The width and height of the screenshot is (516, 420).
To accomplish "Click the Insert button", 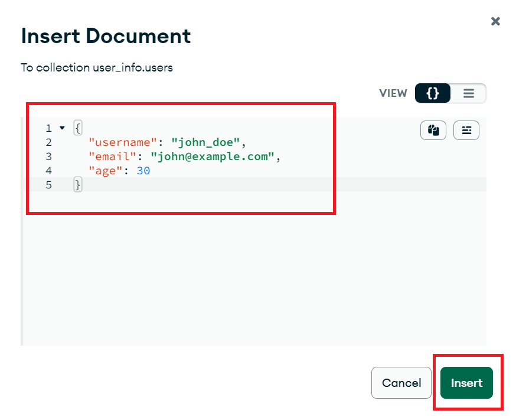I will pos(466,383).
